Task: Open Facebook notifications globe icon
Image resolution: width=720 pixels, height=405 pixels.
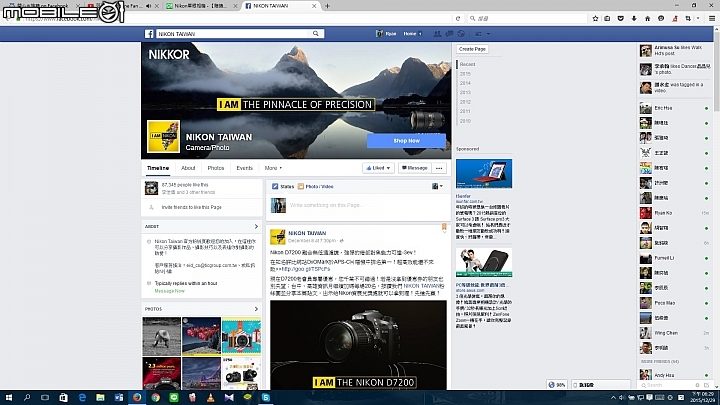Action: coord(461,34)
